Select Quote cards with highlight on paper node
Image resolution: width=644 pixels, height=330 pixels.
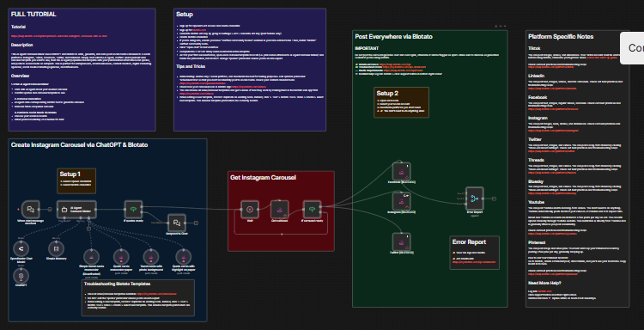pyautogui.click(x=183, y=256)
